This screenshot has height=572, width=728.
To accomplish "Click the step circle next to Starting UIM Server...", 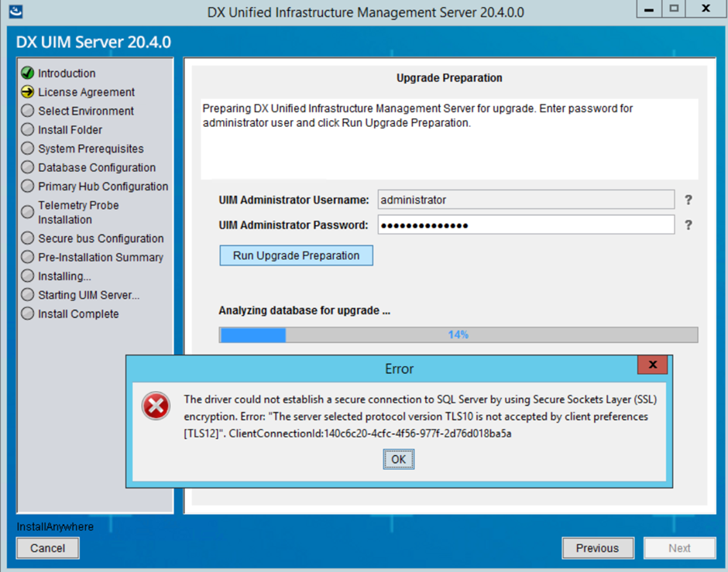I will point(27,295).
